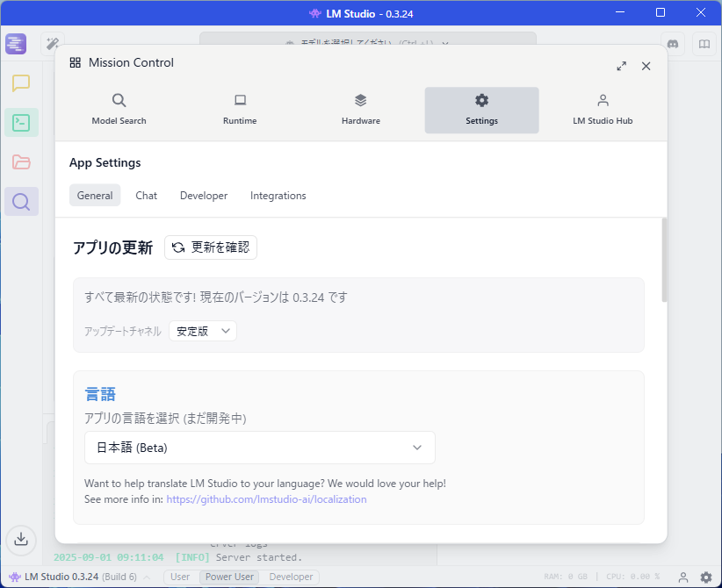Open the Downloads icon in the sidebar
722x588 pixels.
pyautogui.click(x=21, y=540)
